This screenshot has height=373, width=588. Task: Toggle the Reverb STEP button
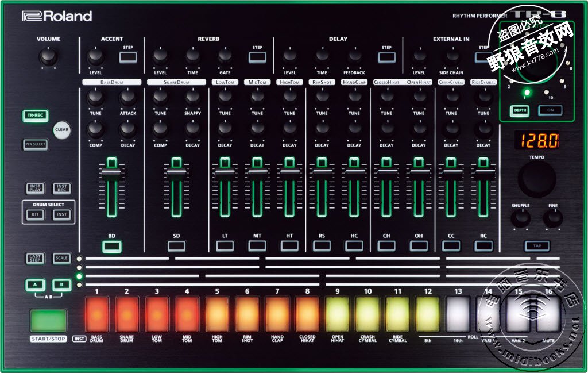click(257, 57)
